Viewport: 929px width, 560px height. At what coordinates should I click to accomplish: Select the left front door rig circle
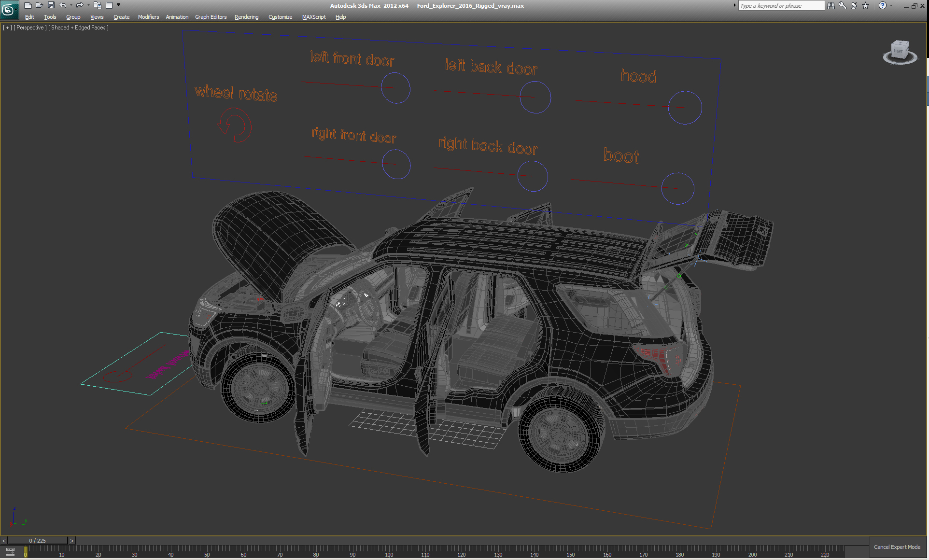pyautogui.click(x=395, y=88)
